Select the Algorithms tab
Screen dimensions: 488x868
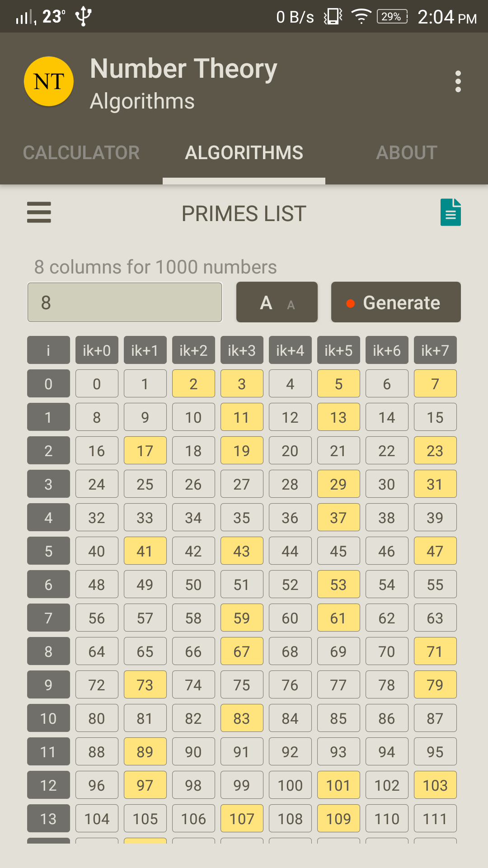[x=244, y=153]
